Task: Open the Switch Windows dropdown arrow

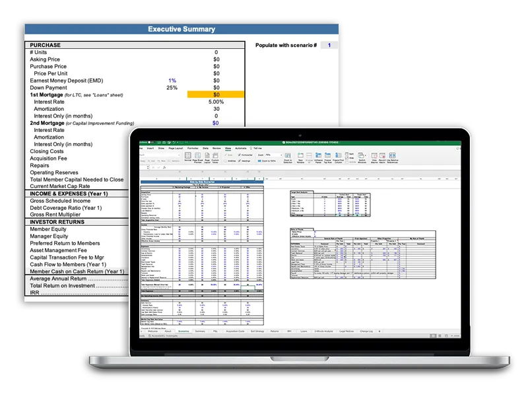Action: (x=366, y=155)
